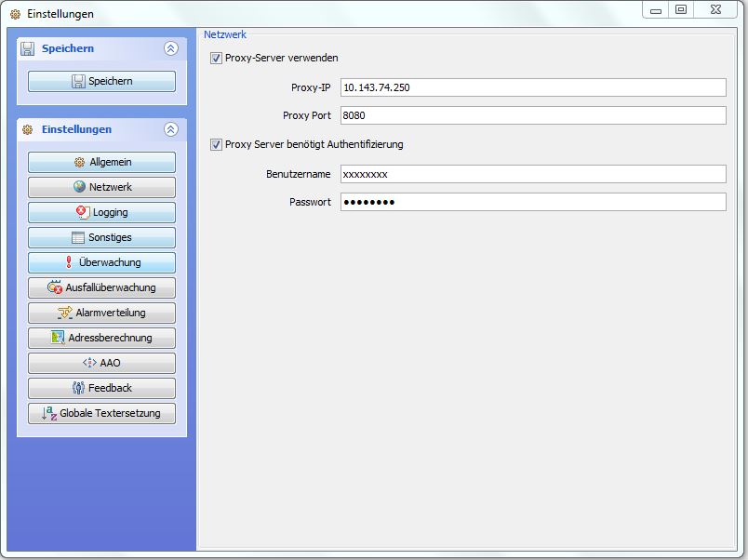
Task: Select the Benutzername text field
Action: 532,174
